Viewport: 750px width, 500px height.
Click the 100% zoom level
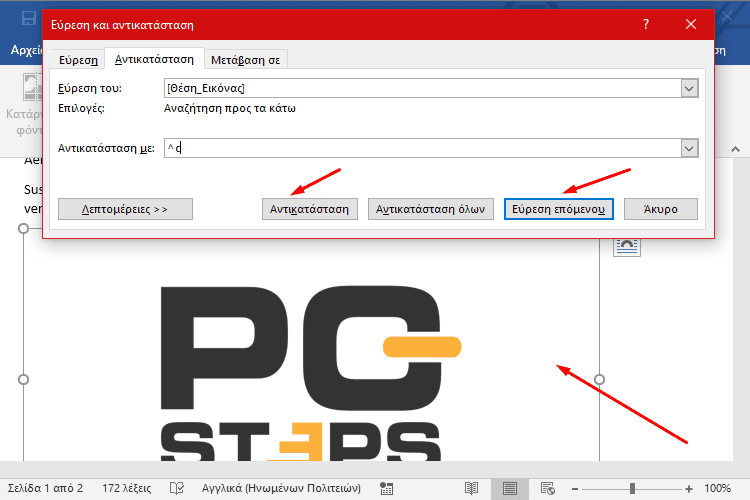point(717,489)
